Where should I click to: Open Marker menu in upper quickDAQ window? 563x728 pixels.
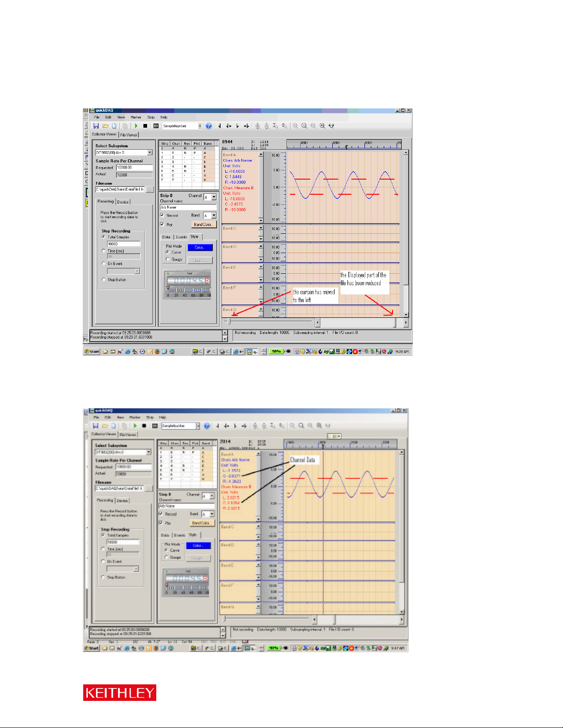[136, 117]
